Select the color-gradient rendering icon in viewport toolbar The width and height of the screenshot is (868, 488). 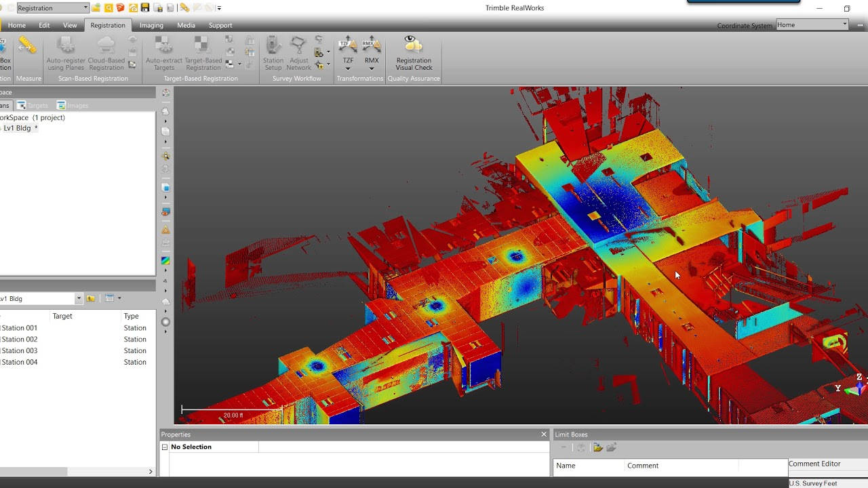pos(165,260)
